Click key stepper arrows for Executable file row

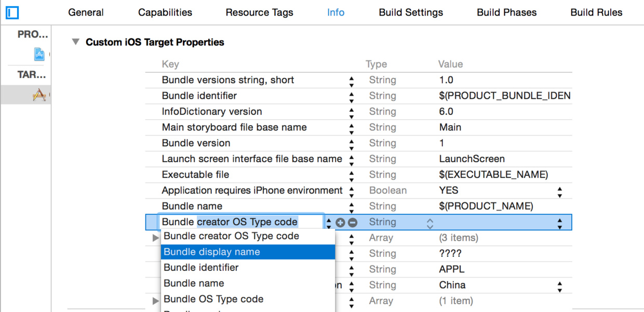(352, 175)
